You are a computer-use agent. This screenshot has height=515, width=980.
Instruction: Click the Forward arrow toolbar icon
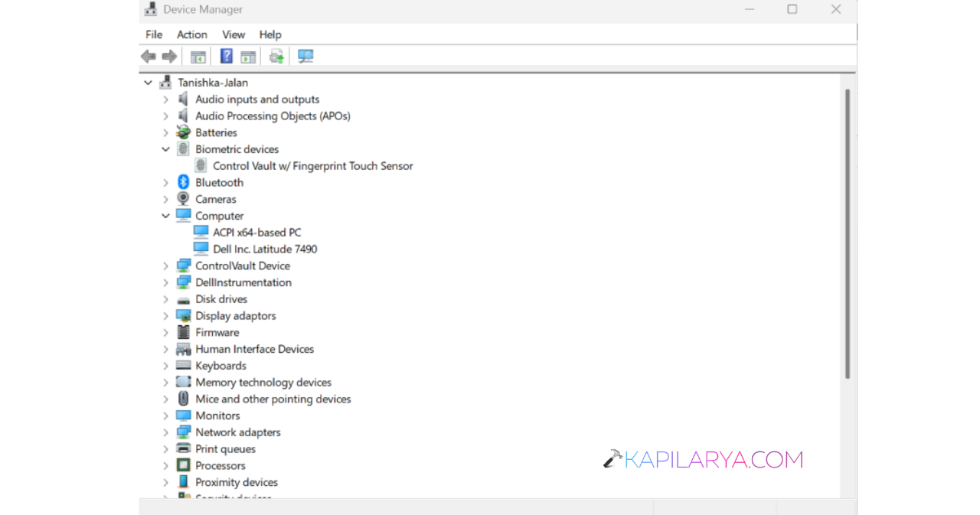pos(169,57)
